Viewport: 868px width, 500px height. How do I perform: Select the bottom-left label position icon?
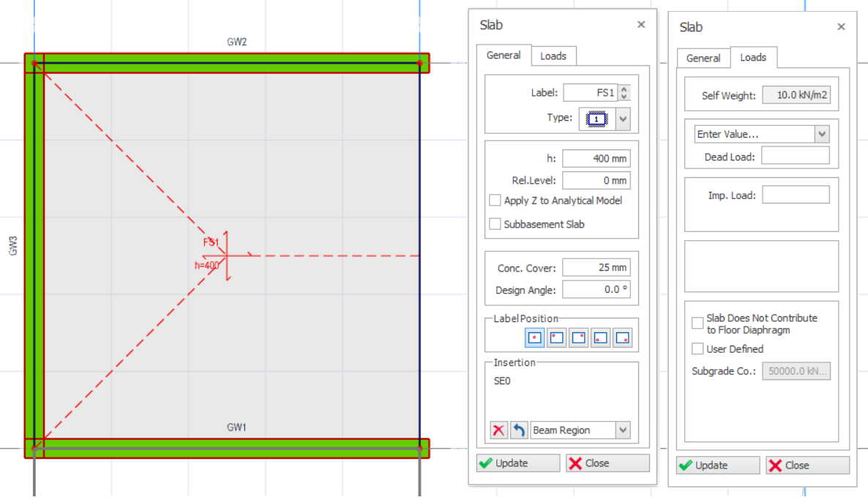coord(600,338)
